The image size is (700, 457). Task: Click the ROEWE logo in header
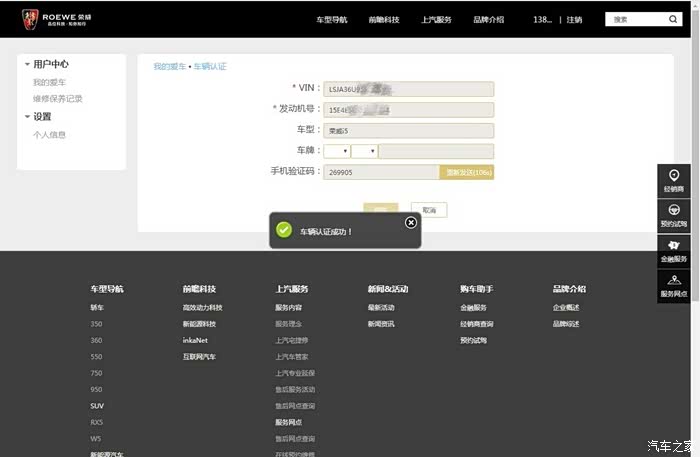click(x=50, y=19)
